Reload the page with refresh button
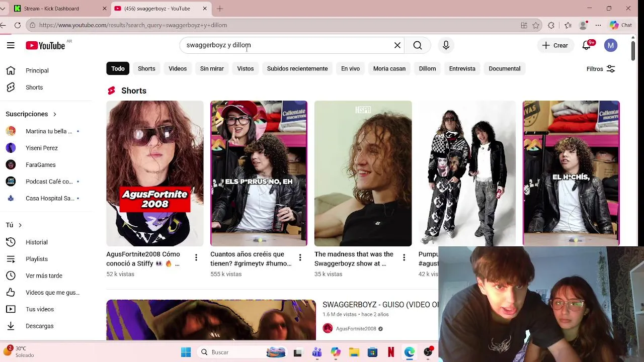The width and height of the screenshot is (644, 362). pos(18,25)
